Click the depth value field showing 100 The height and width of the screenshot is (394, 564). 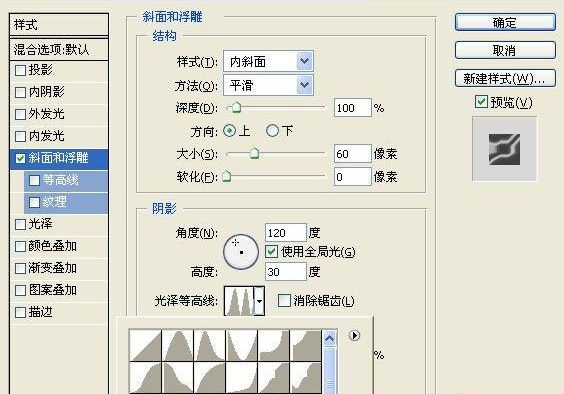click(352, 108)
